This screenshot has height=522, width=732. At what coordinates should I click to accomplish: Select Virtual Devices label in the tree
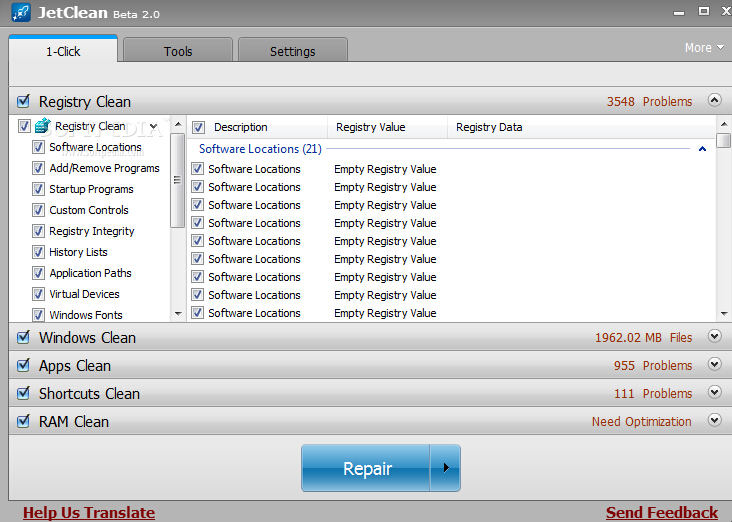(84, 294)
